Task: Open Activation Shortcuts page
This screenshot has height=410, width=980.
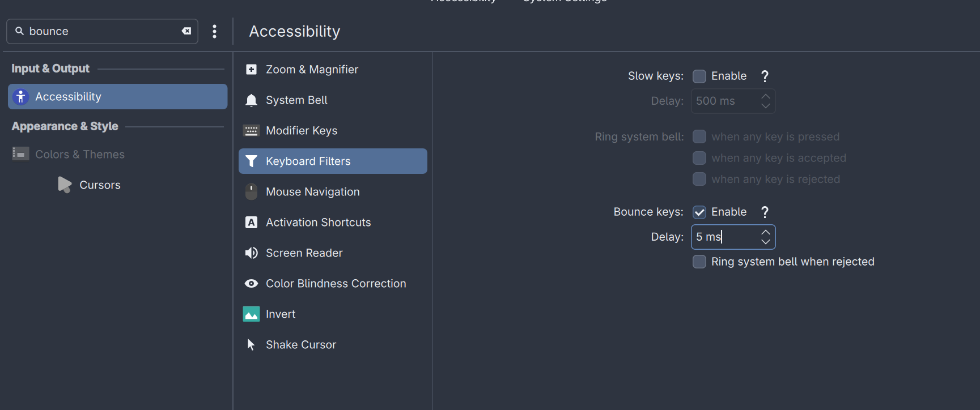Action: [318, 223]
